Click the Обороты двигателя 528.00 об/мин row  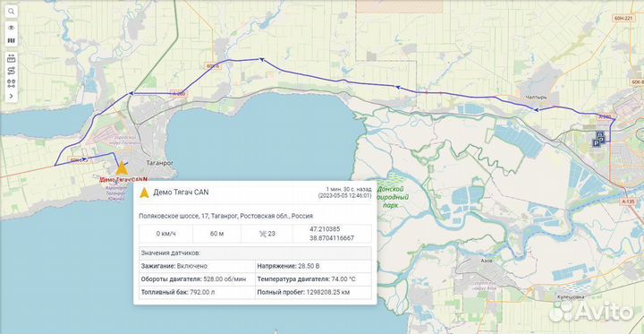(197, 279)
